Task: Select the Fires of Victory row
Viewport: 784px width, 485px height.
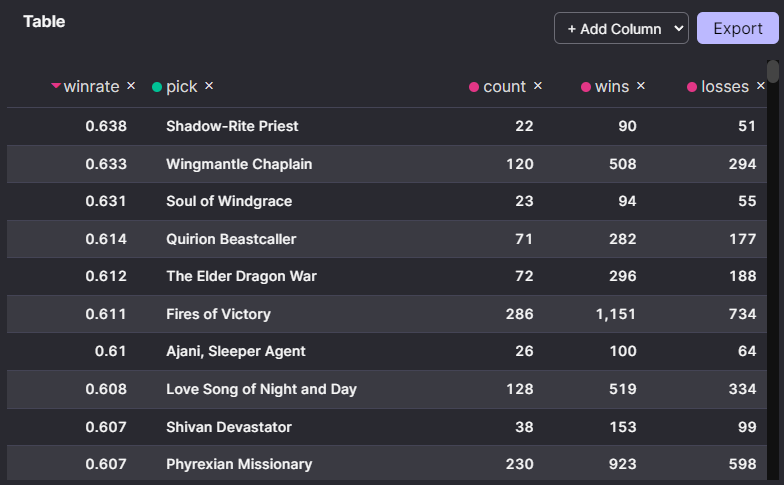Action: 218,314
